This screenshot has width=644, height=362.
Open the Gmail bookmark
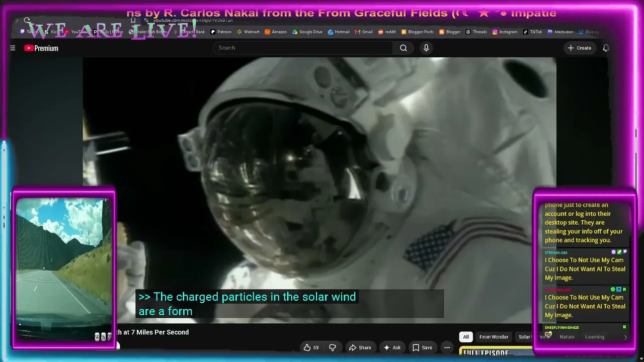click(364, 32)
